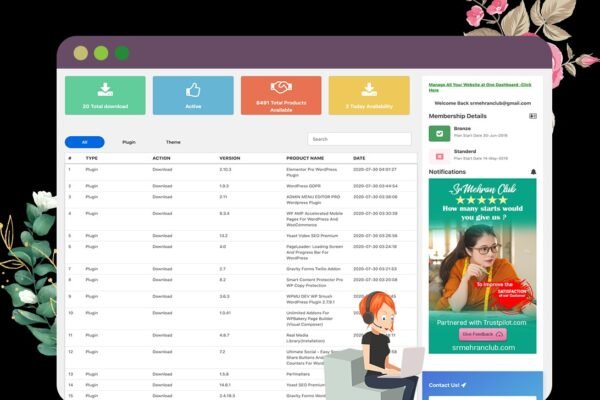Viewport: 600px width, 400px height.
Task: Sort by the VERSION column header
Action: point(230,158)
